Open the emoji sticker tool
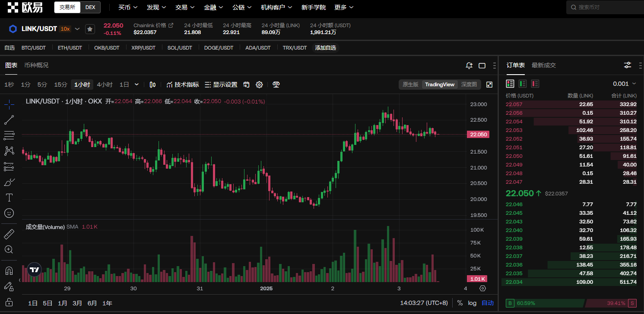Screen dimensions: 644x314 click(x=9, y=213)
